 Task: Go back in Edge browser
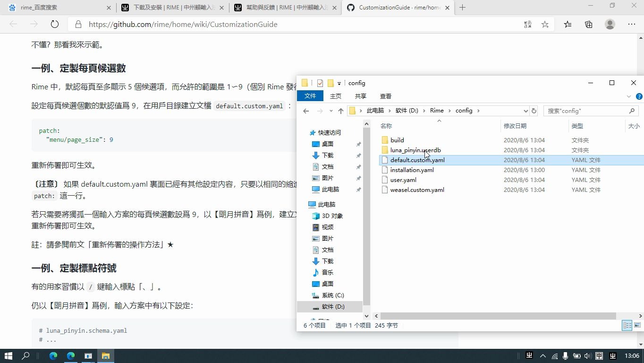tap(13, 24)
